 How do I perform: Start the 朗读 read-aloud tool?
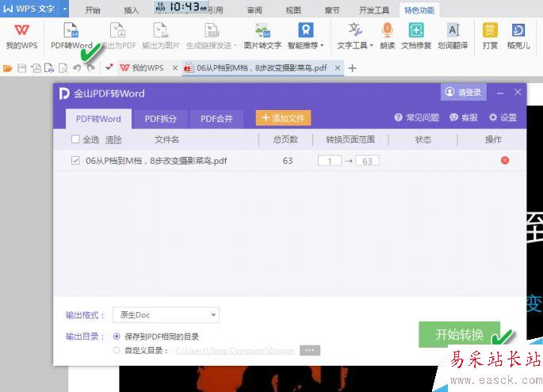coord(387,36)
